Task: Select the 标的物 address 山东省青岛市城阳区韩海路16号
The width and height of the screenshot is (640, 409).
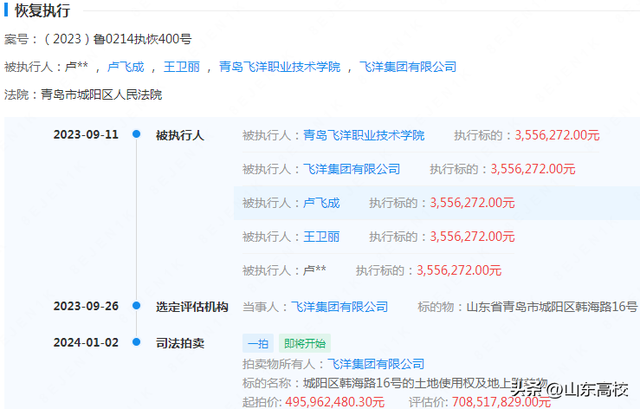Action: click(552, 307)
